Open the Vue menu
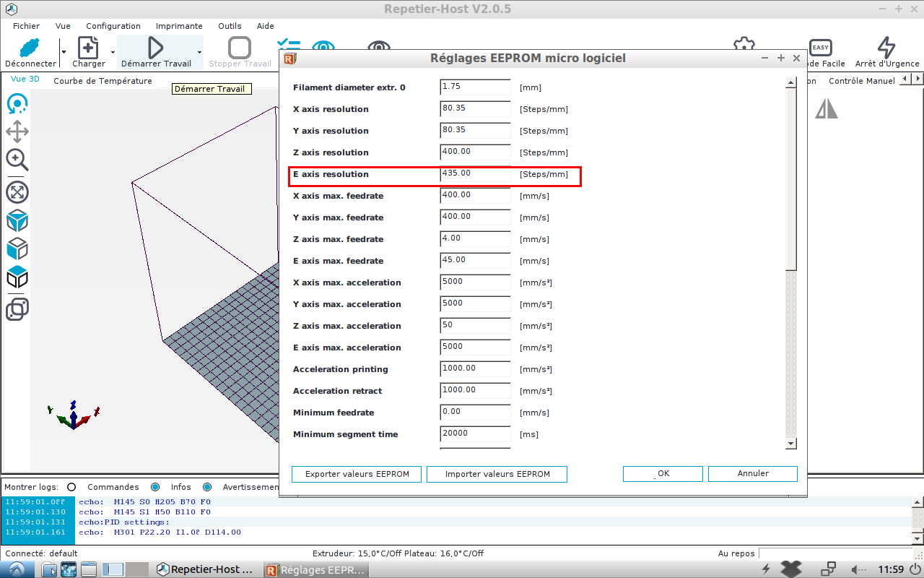This screenshot has height=578, width=924. [x=63, y=26]
